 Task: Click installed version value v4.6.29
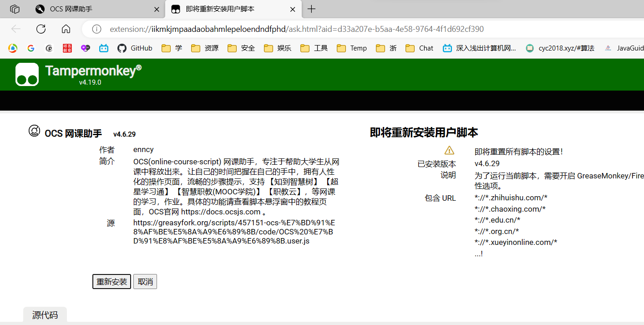[487, 164]
